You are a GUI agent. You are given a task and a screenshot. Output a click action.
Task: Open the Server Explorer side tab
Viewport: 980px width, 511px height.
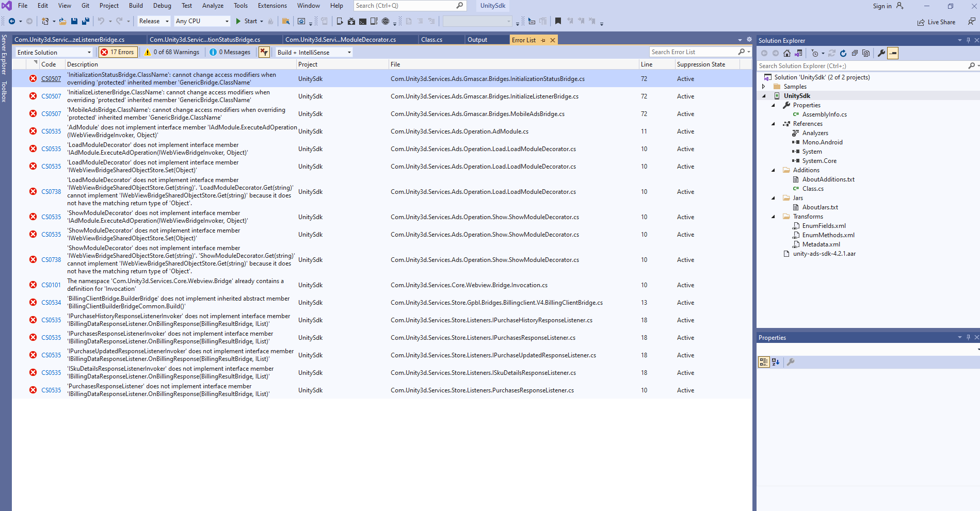[4, 55]
